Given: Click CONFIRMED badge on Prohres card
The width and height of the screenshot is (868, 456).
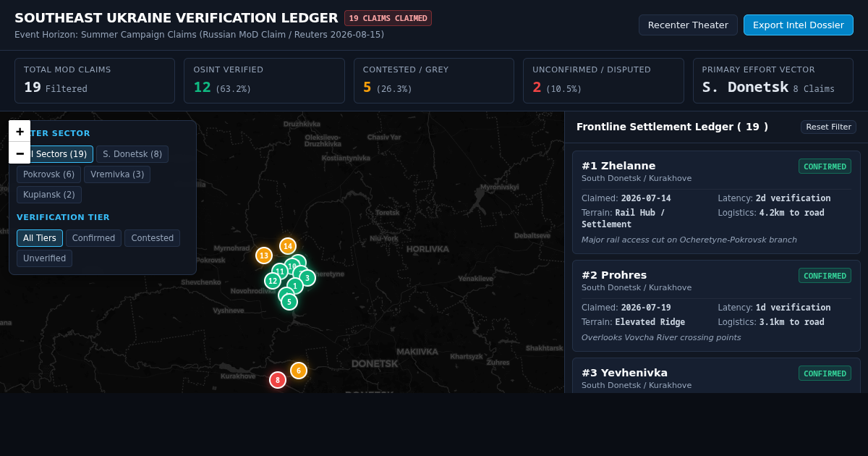Looking at the screenshot, I should coord(825,276).
